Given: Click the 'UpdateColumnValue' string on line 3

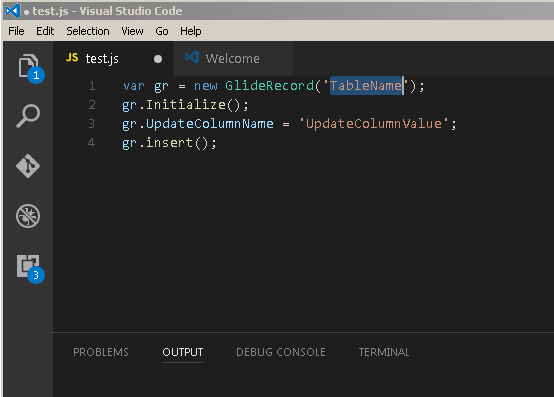Looking at the screenshot, I should point(373,124).
